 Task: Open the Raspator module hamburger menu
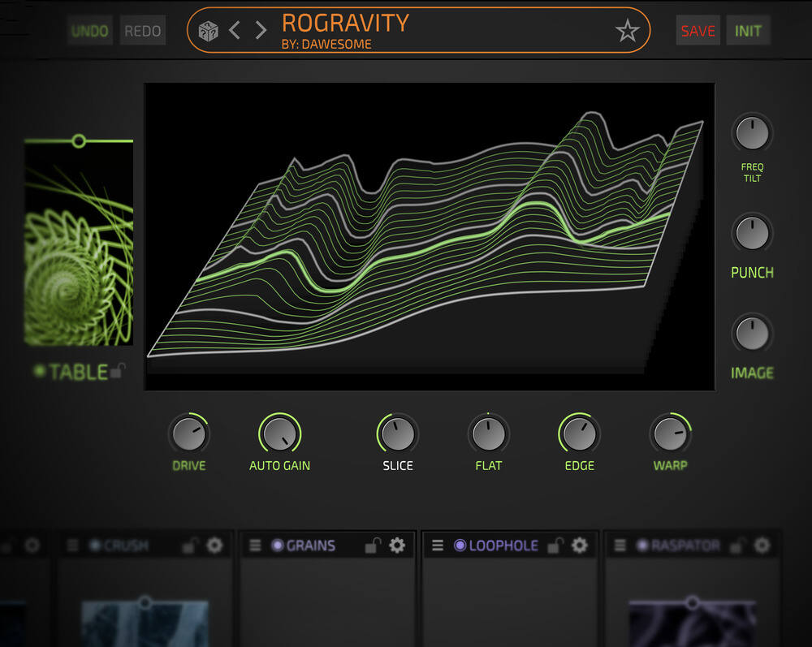tap(620, 546)
